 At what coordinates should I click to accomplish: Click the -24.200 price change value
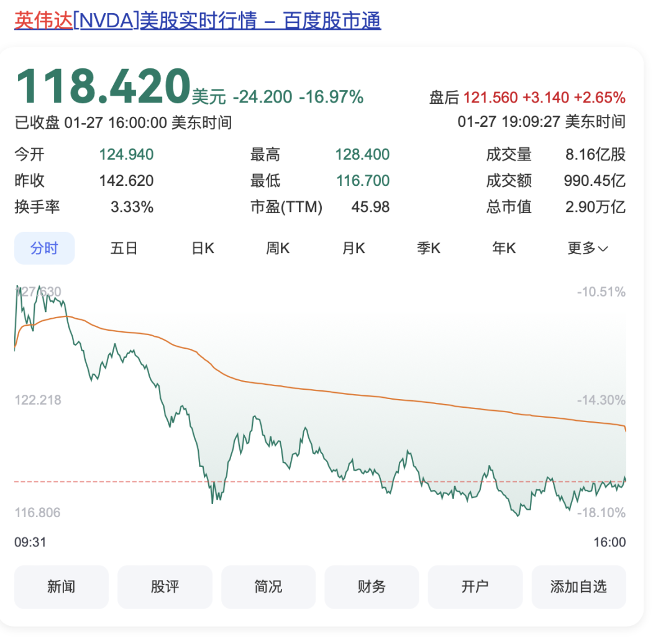pyautogui.click(x=262, y=97)
